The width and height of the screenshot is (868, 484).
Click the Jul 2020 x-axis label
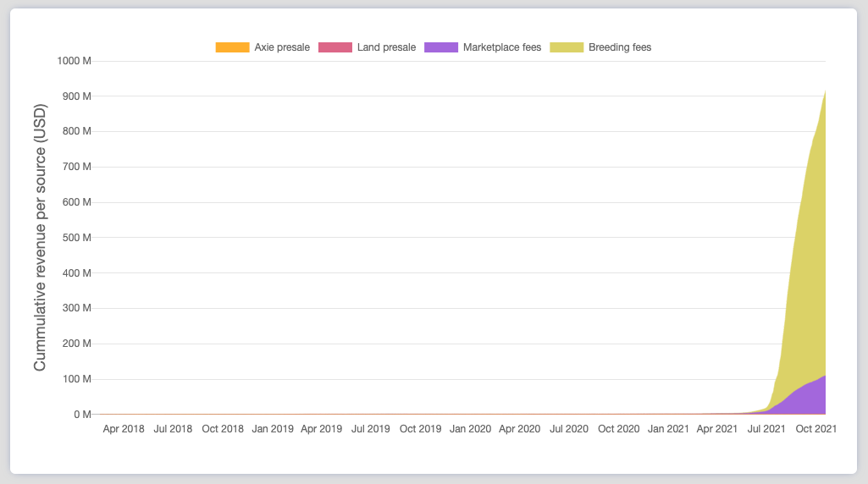(x=569, y=429)
